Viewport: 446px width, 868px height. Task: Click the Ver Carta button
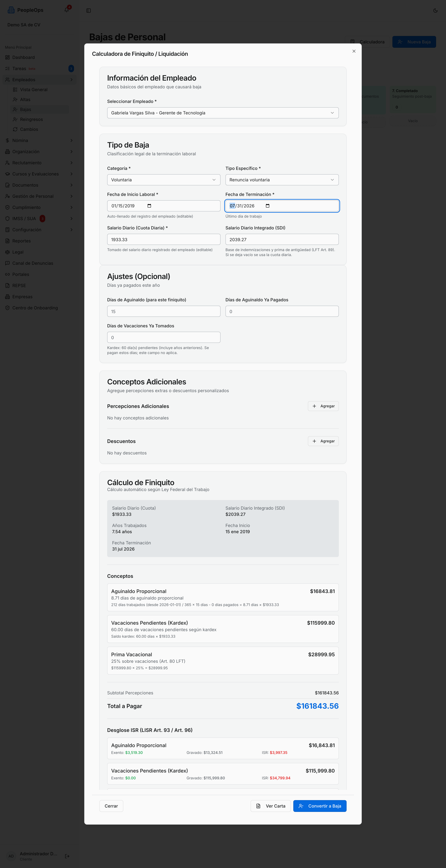tap(271, 806)
